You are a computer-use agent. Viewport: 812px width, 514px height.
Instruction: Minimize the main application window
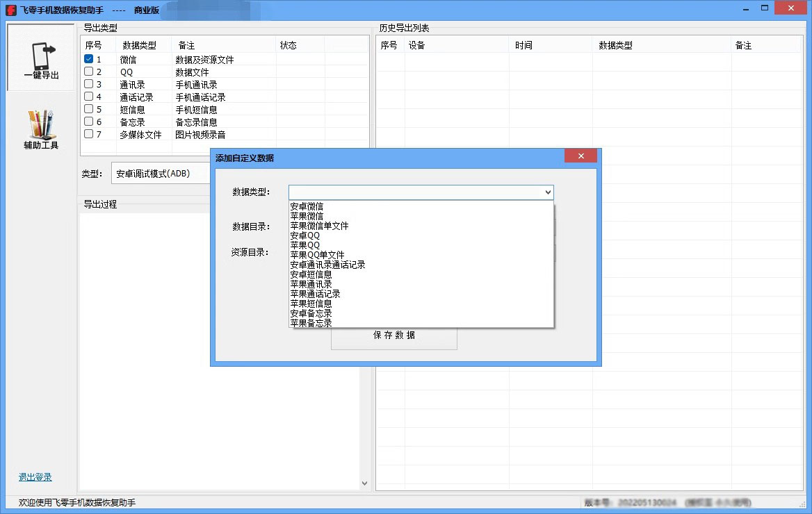(746, 9)
